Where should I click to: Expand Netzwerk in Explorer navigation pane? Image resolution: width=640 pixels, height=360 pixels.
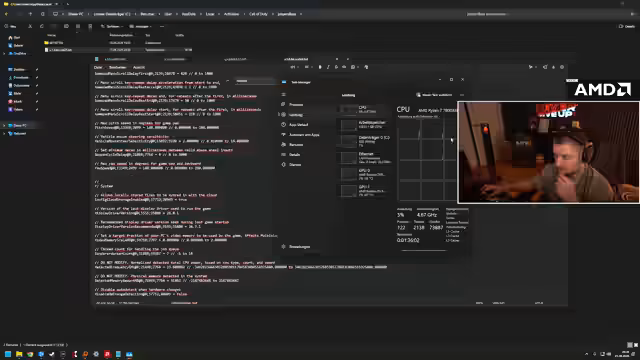tap(4, 133)
